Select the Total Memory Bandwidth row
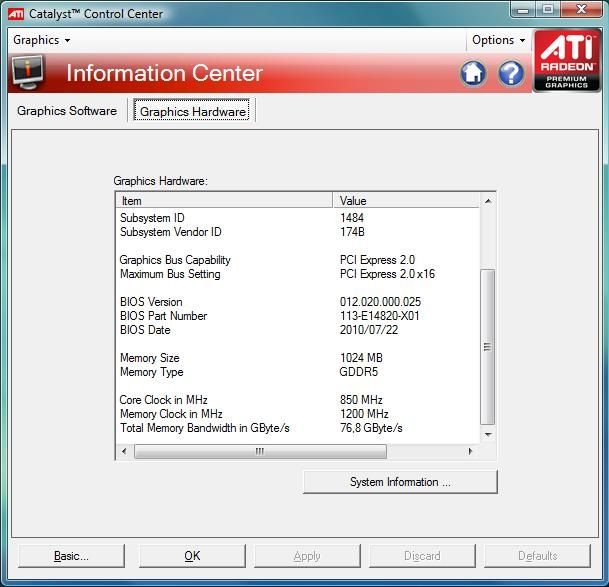The width and height of the screenshot is (609, 587). click(298, 428)
